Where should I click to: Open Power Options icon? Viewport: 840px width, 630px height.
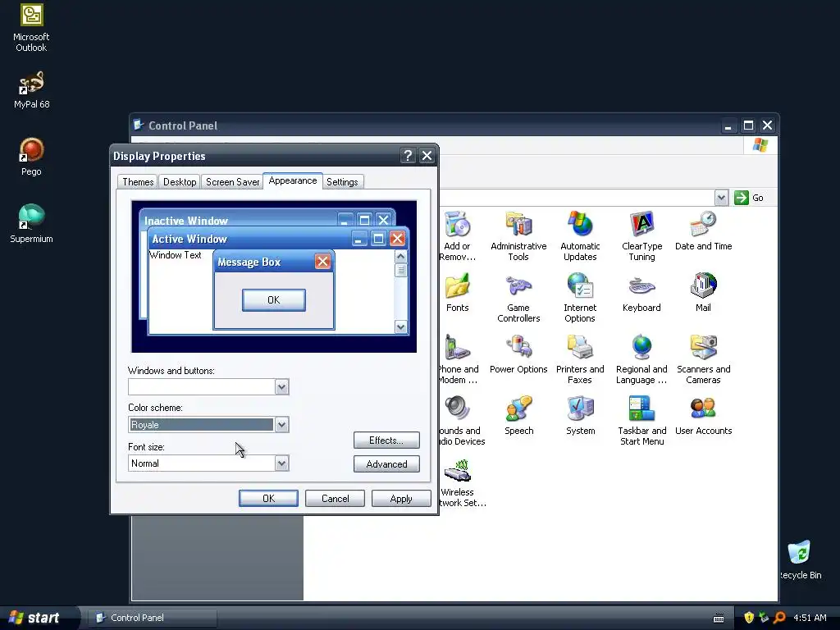518,354
